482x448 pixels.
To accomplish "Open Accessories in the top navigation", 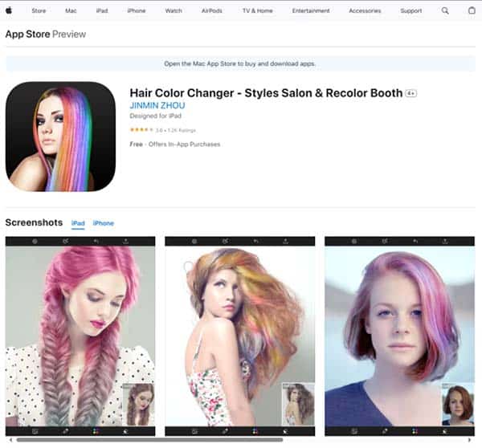I will pos(365,10).
